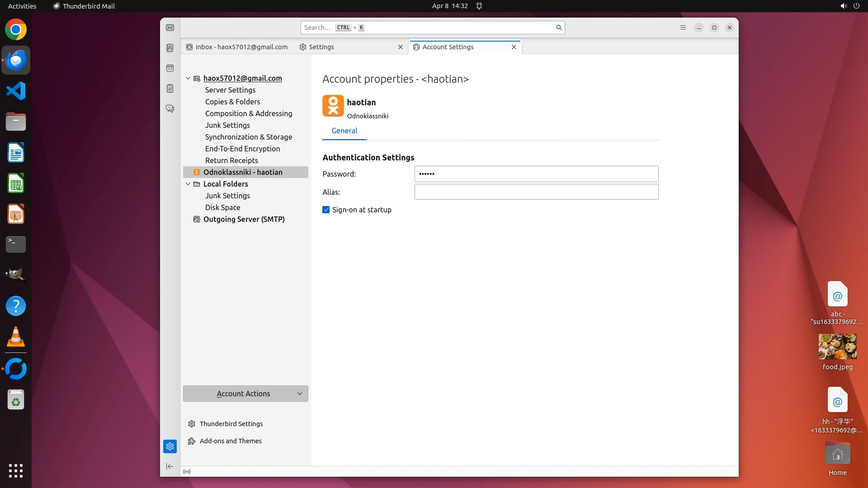Open the Mail space icon in the sidebar
The width and height of the screenshot is (868, 488).
coord(170,28)
